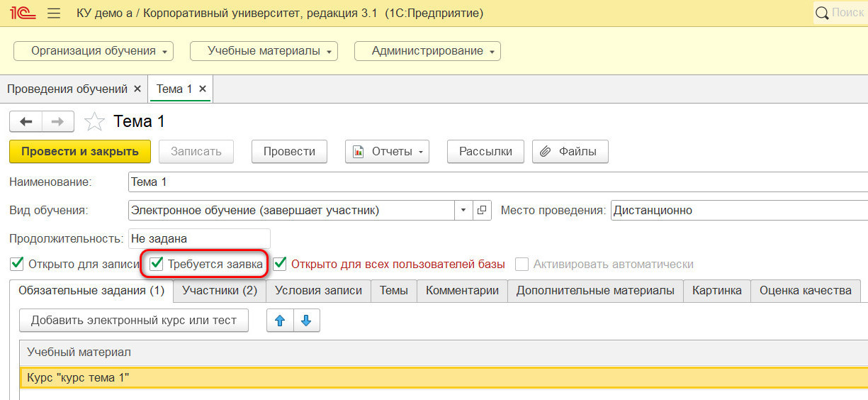Select row Курс "курс тема 1"
This screenshot has width=868, height=400.
[x=444, y=378]
